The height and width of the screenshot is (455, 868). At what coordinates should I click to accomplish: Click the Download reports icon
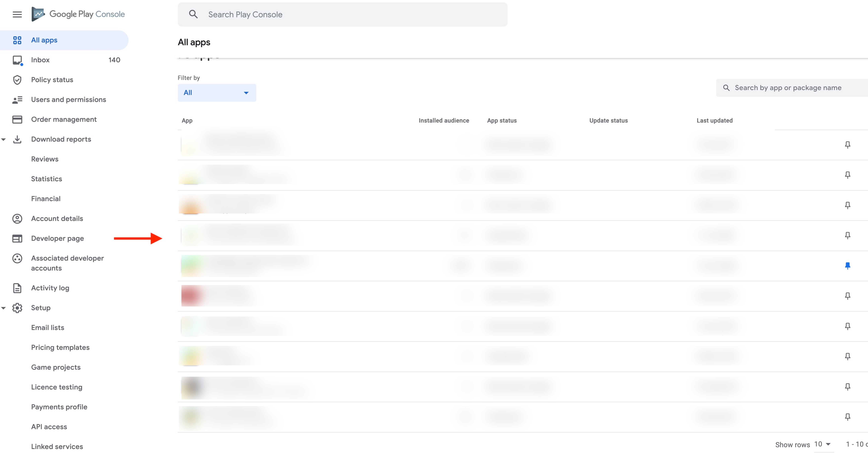(x=17, y=139)
